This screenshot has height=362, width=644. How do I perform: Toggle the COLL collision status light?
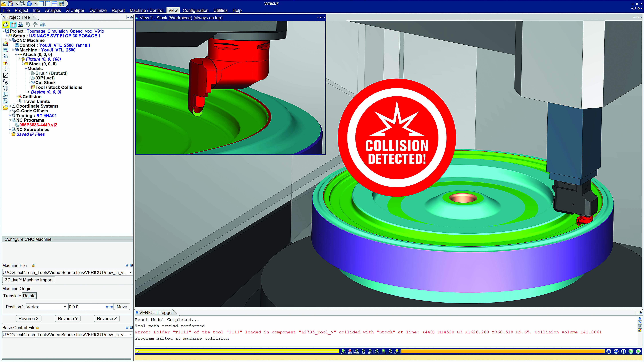pos(350,351)
